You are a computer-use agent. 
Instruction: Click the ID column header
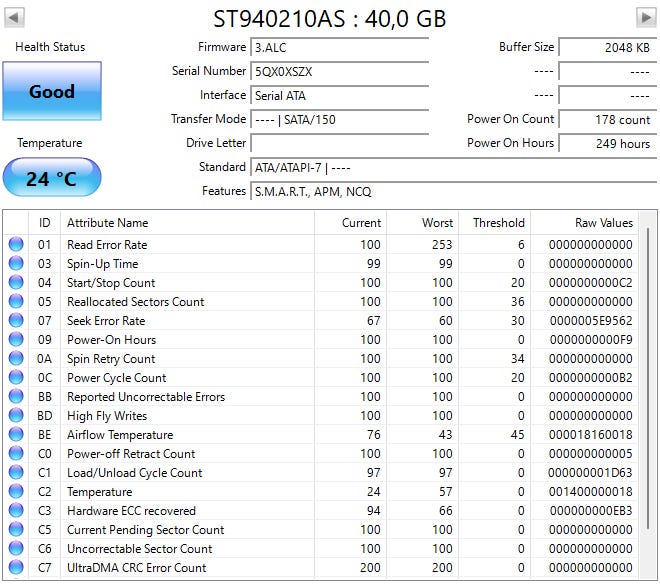[45, 223]
